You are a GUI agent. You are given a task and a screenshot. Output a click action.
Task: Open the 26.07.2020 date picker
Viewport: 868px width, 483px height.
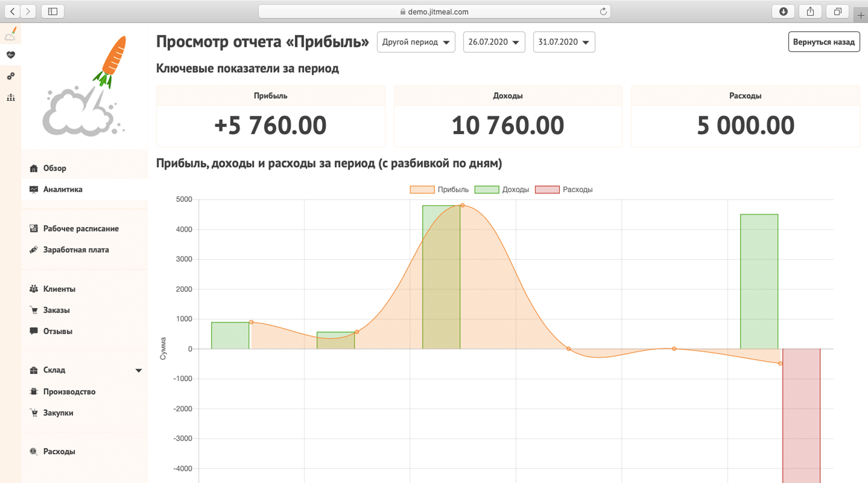494,42
